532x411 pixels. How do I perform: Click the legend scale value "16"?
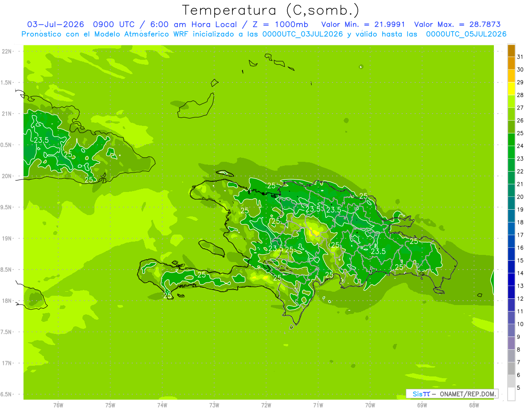point(520,247)
